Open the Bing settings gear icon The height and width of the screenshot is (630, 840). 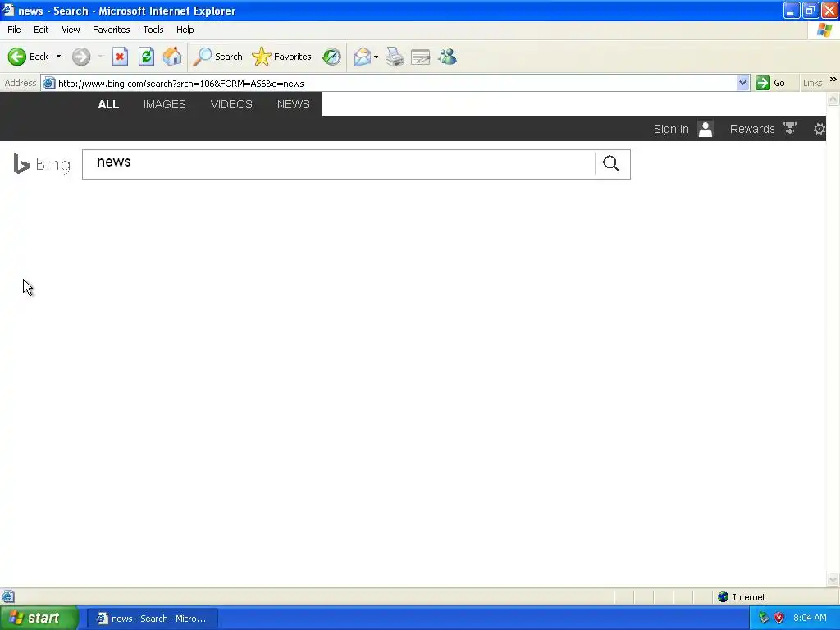[819, 129]
